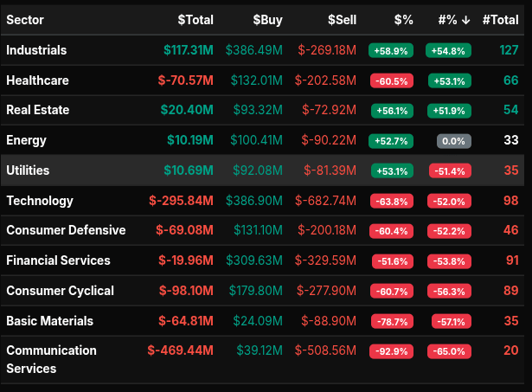532x392 pixels.
Task: Open the Technology sector name
Action: tap(40, 201)
